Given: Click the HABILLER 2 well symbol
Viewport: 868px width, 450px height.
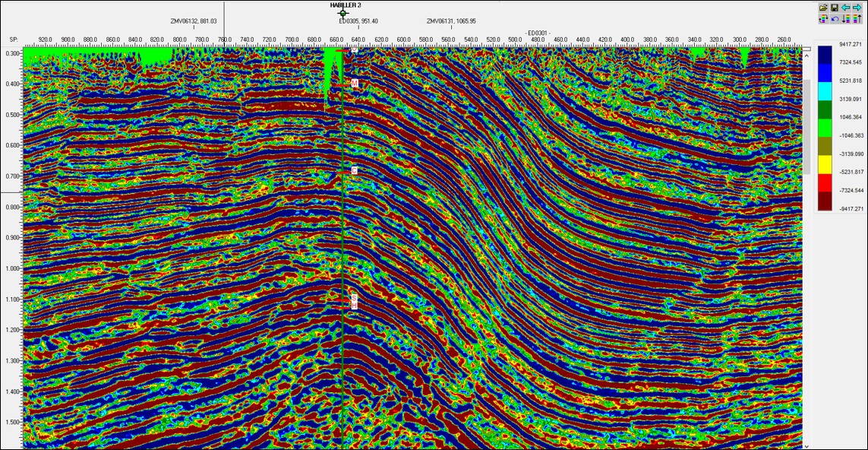Looking at the screenshot, I should [x=342, y=13].
